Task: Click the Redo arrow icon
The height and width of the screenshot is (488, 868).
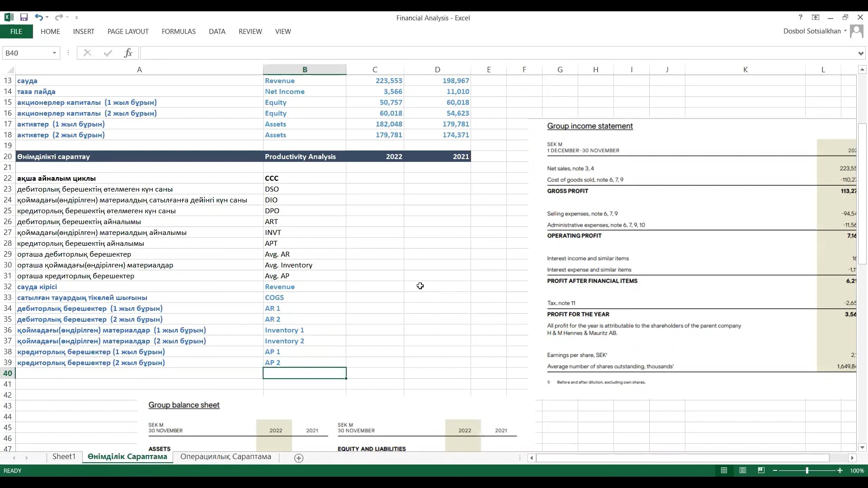Action: point(59,17)
